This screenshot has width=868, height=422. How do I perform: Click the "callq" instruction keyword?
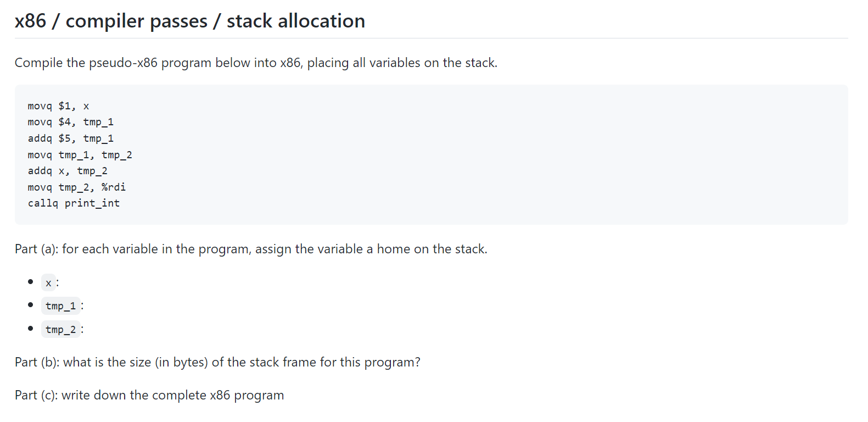point(43,203)
